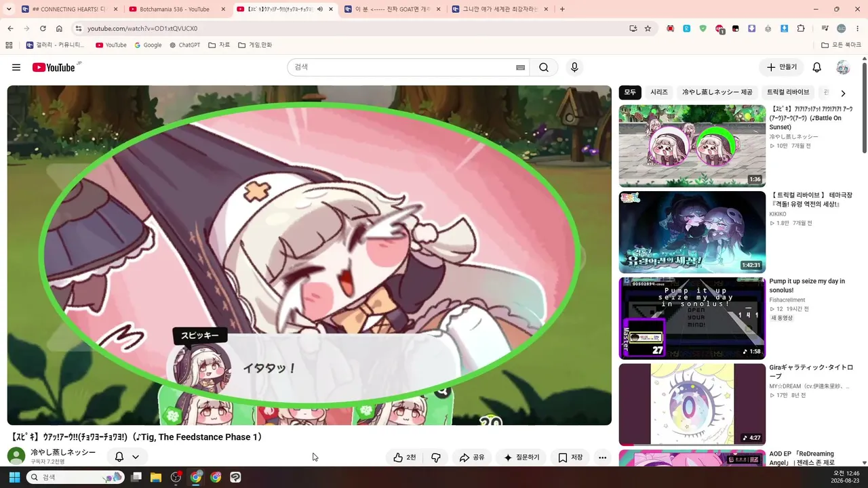Open the 게임,만화 bookmark folder
The image size is (868, 488).
click(x=255, y=45)
